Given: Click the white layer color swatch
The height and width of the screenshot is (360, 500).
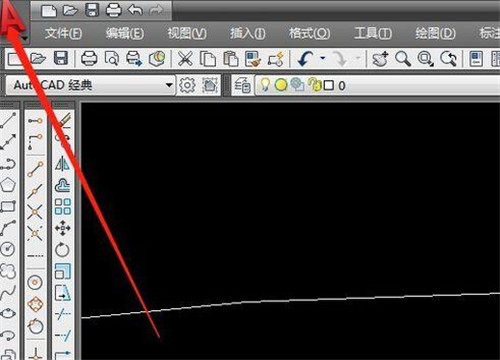Looking at the screenshot, I should (329, 86).
